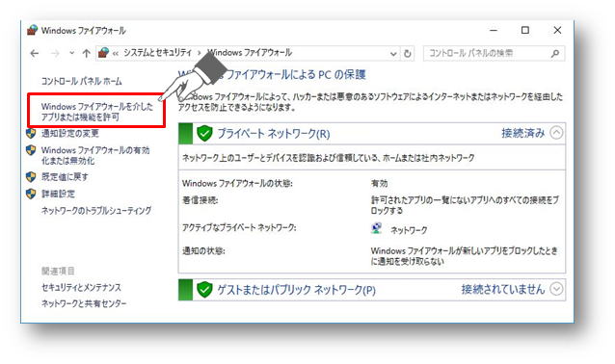Collapse the プライベート ネットワーク section chevron

click(x=556, y=133)
